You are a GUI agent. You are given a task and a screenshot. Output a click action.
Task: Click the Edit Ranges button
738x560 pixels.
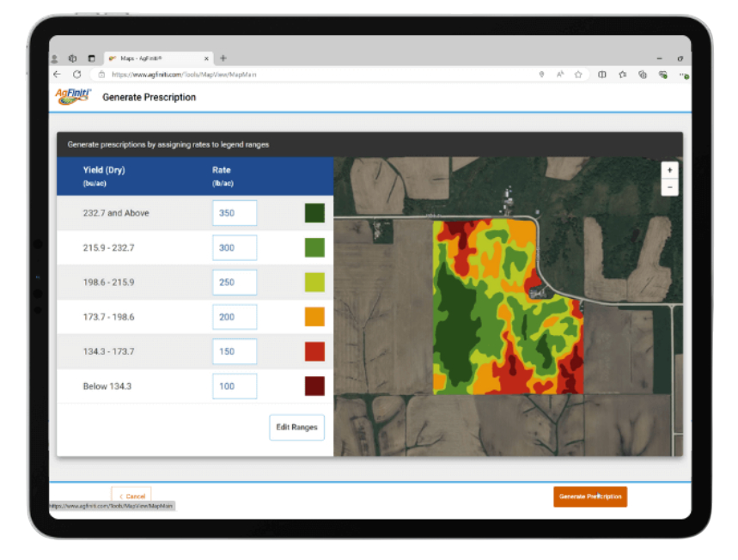pos(296,427)
